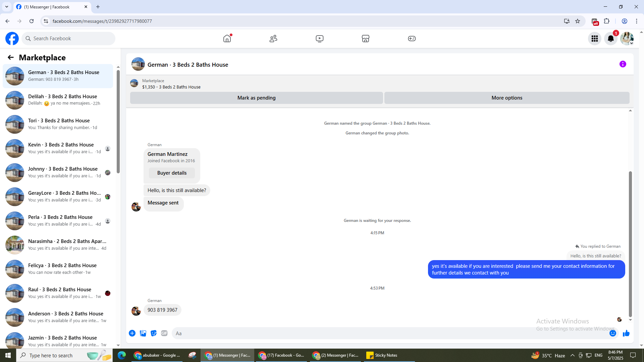Viewport: 644px width, 362px height.
Task: Send a thumbs up like
Action: coord(626,333)
